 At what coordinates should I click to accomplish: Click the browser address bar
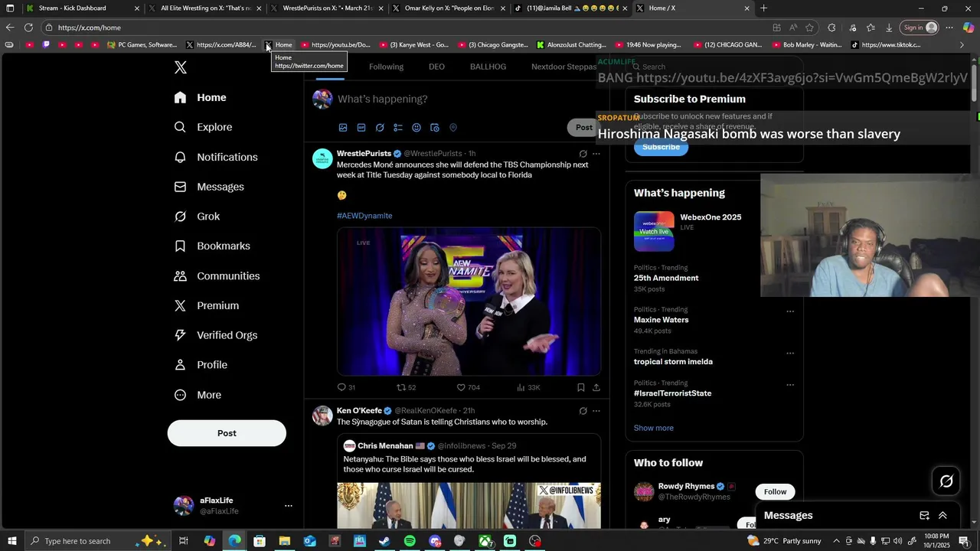pos(406,28)
